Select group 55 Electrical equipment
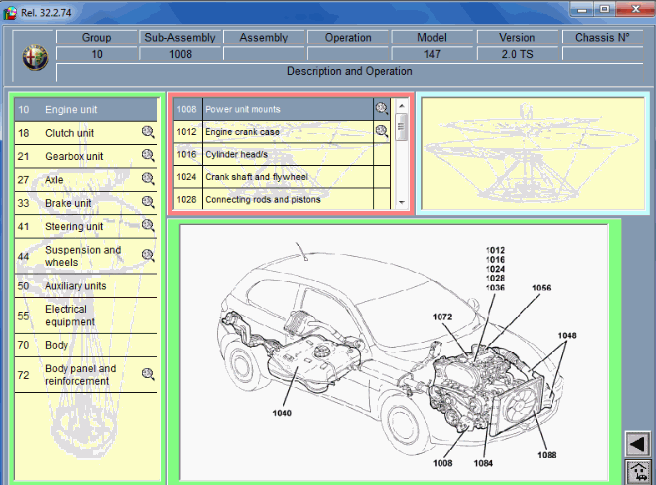 (x=86, y=316)
